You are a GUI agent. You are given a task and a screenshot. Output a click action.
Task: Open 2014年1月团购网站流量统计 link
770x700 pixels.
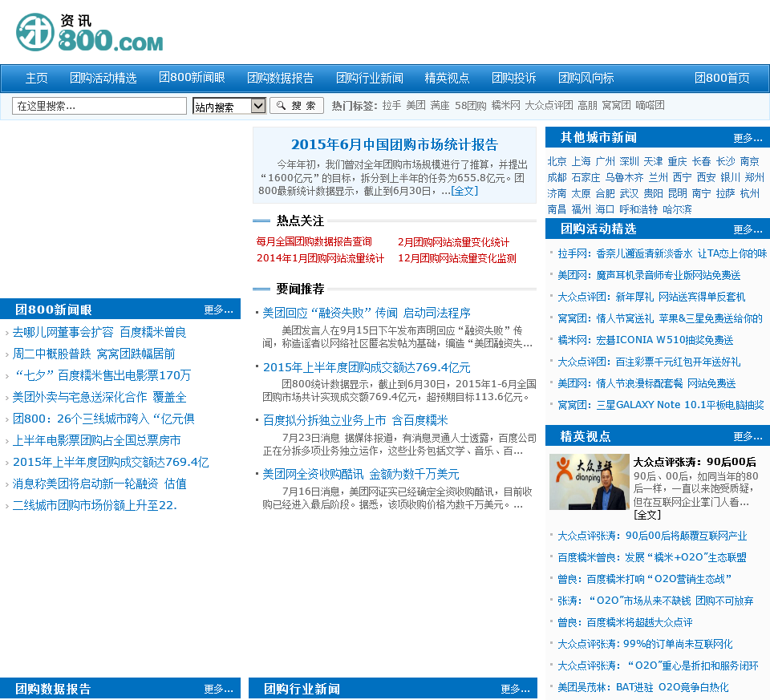pos(320,258)
